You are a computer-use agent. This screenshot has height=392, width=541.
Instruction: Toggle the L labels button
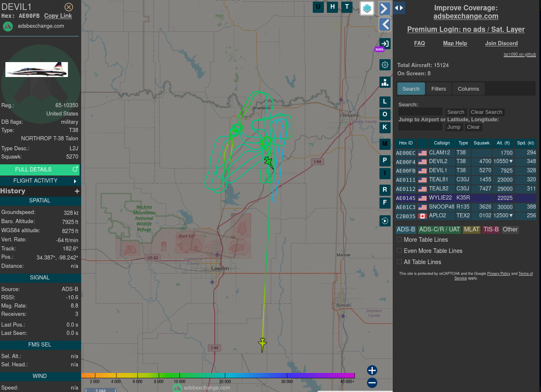[x=385, y=102]
